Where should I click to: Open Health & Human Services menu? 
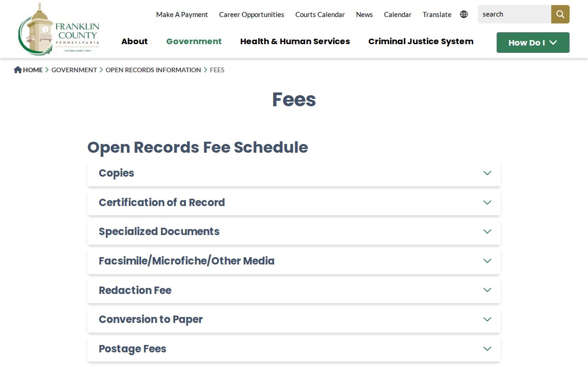point(295,41)
